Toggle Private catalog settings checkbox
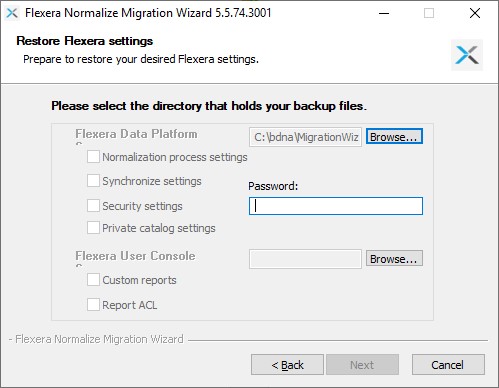Screen dimensions: 499x388 [x=93, y=228]
